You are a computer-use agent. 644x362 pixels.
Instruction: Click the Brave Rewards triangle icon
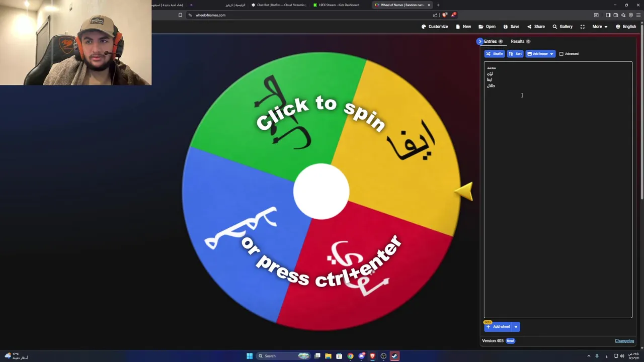(453, 15)
